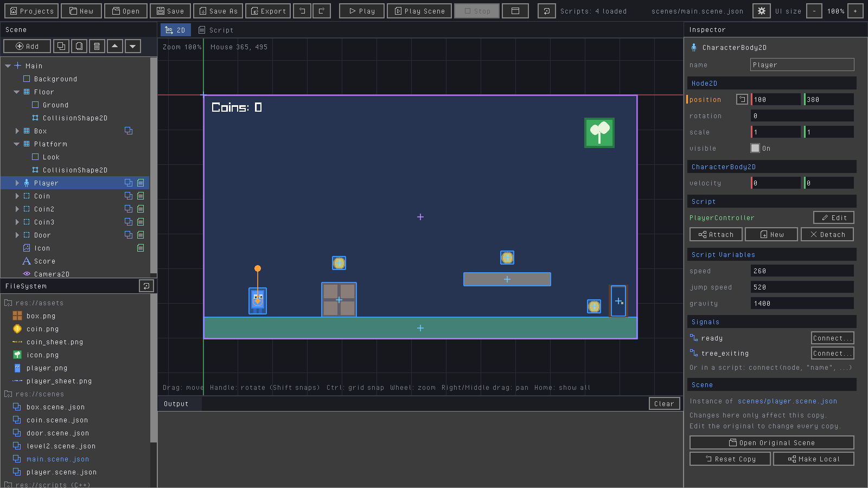Open the instanced scene icon for Box
The width and height of the screenshot is (868, 488).
(129, 131)
